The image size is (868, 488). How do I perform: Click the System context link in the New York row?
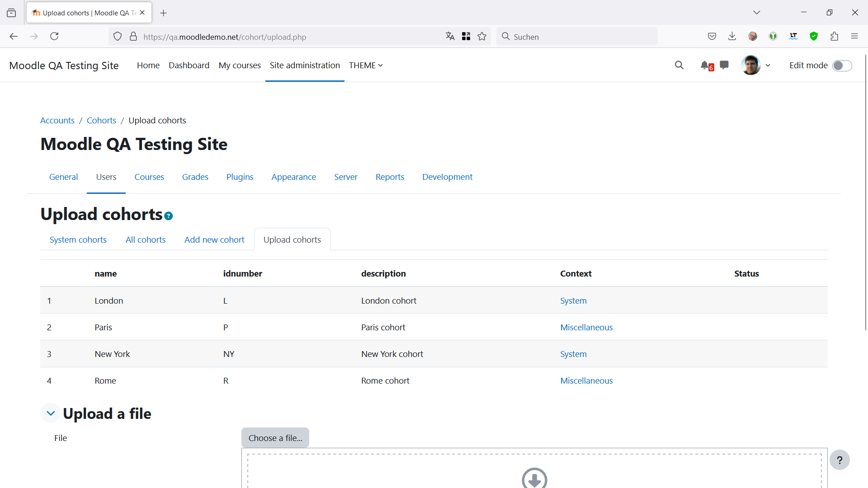(x=573, y=354)
